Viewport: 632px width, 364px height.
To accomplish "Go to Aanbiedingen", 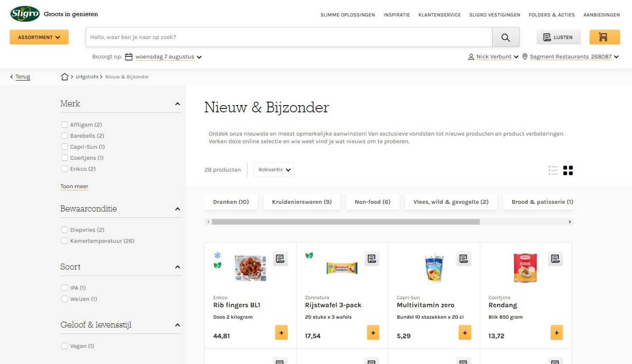I will (601, 15).
